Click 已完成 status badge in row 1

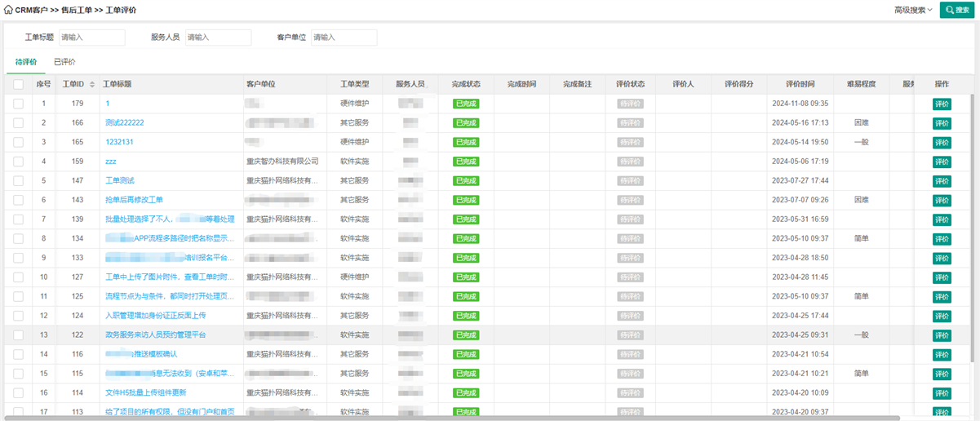tap(466, 104)
